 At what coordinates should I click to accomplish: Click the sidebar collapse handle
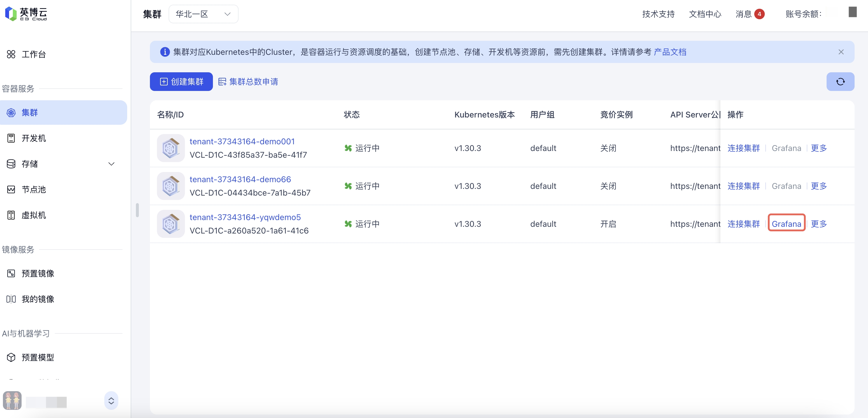(x=137, y=210)
